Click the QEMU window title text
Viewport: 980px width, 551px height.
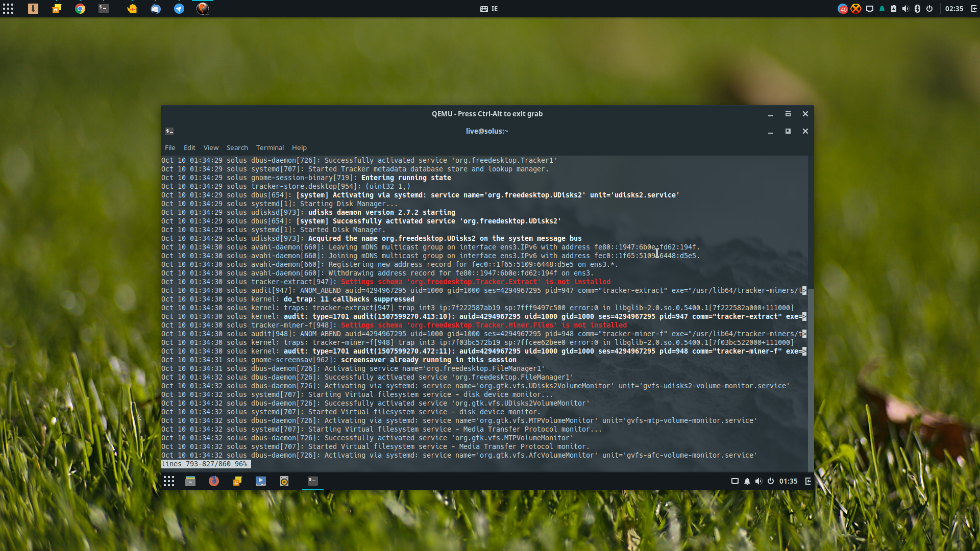pyautogui.click(x=487, y=114)
